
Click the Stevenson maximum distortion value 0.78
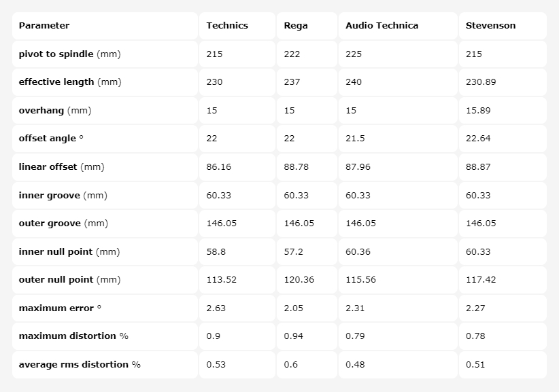[x=475, y=336]
